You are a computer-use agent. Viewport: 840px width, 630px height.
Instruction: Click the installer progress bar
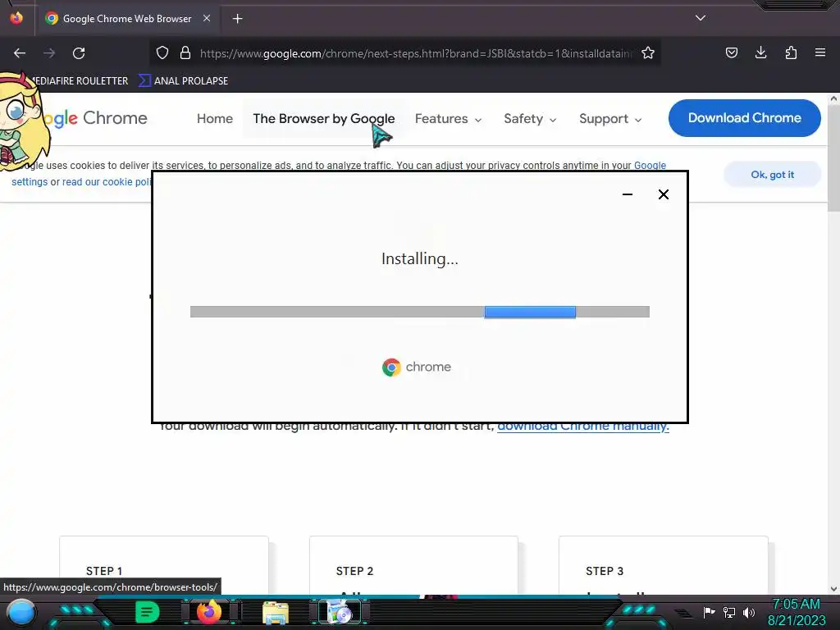[419, 312]
